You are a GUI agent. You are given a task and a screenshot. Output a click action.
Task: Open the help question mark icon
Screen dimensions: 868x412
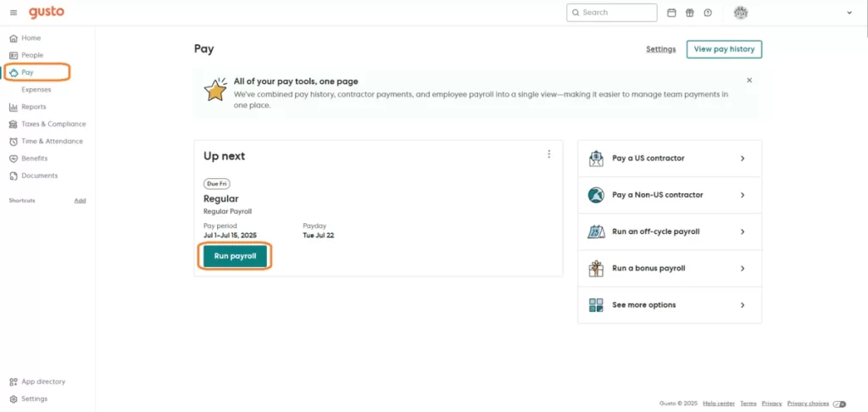coord(708,13)
